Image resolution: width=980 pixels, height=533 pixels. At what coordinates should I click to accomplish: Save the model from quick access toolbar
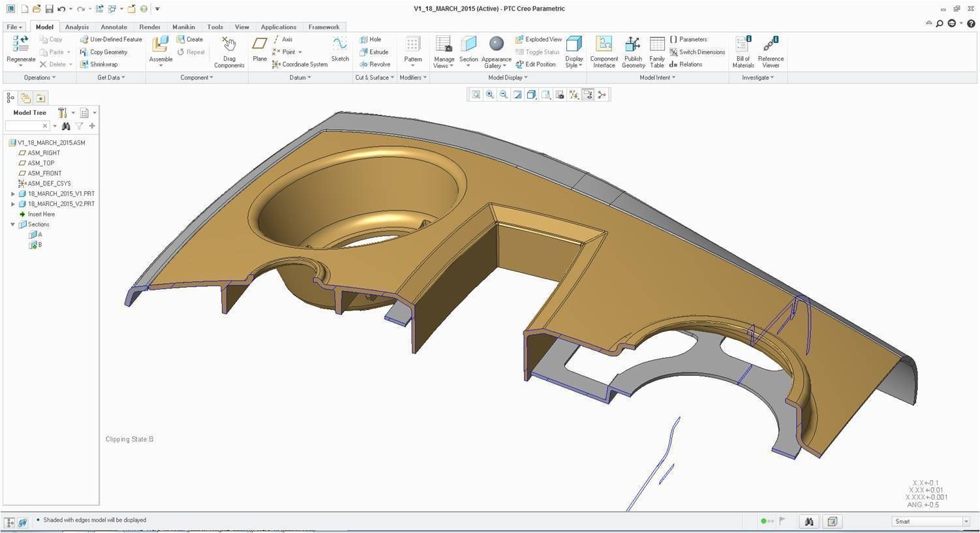[x=49, y=9]
